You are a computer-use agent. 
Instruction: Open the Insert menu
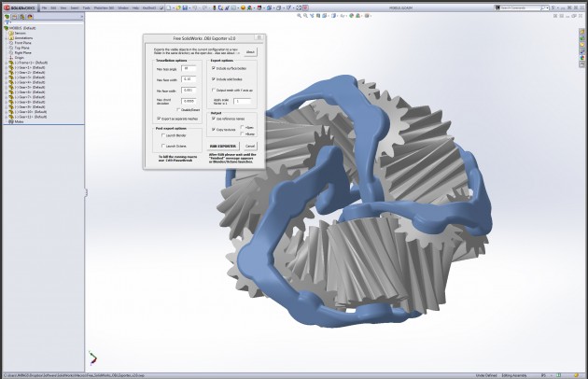pos(75,7)
